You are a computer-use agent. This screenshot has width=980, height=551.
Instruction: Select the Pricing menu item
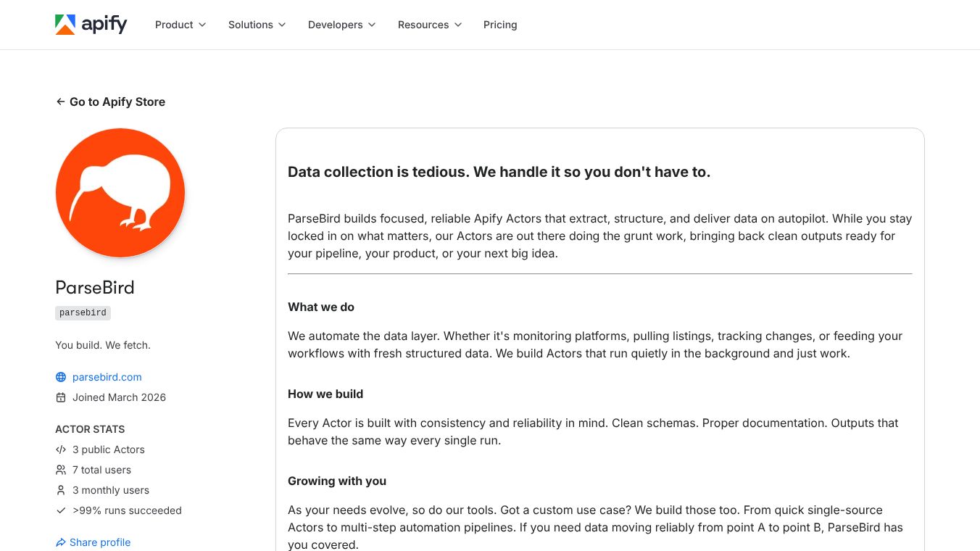[x=500, y=25]
